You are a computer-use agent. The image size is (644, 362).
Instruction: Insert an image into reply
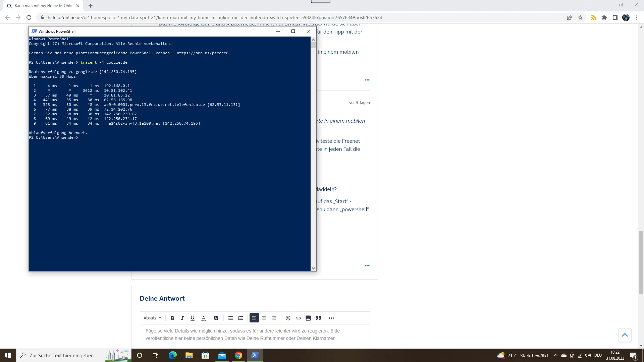(x=308, y=318)
